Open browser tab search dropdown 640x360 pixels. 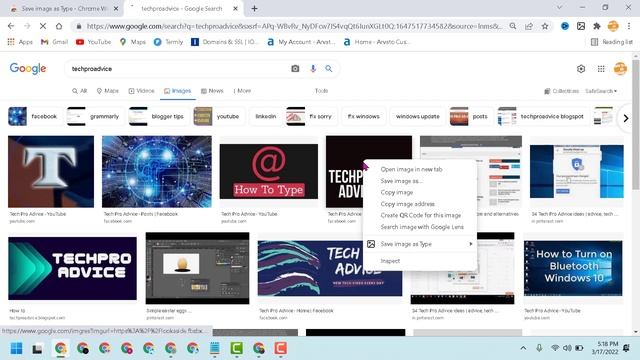point(560,7)
